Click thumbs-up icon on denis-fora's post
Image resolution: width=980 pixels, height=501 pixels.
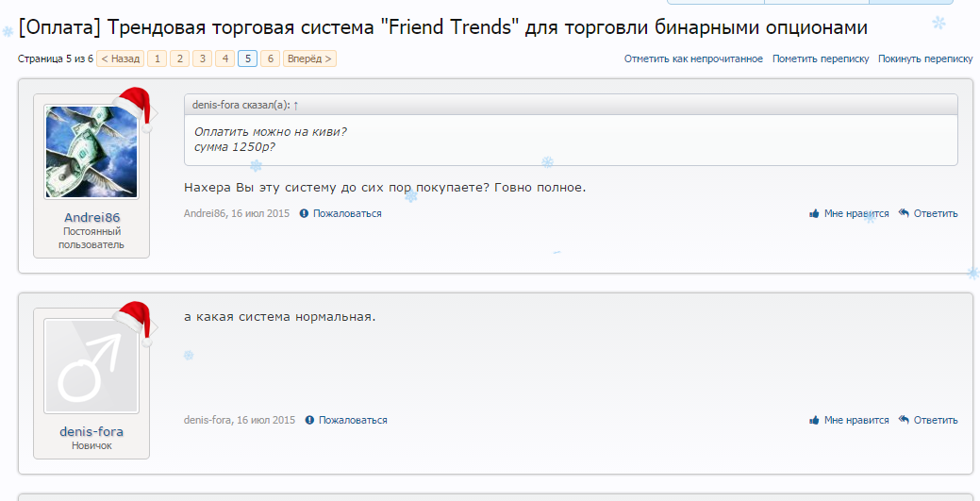(814, 420)
